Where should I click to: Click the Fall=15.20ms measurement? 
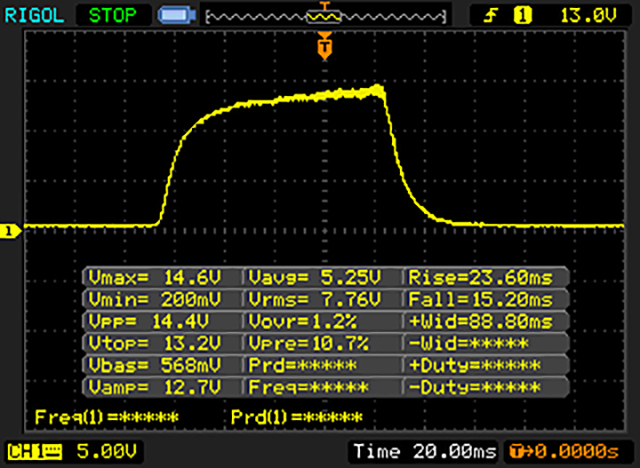[x=481, y=299]
